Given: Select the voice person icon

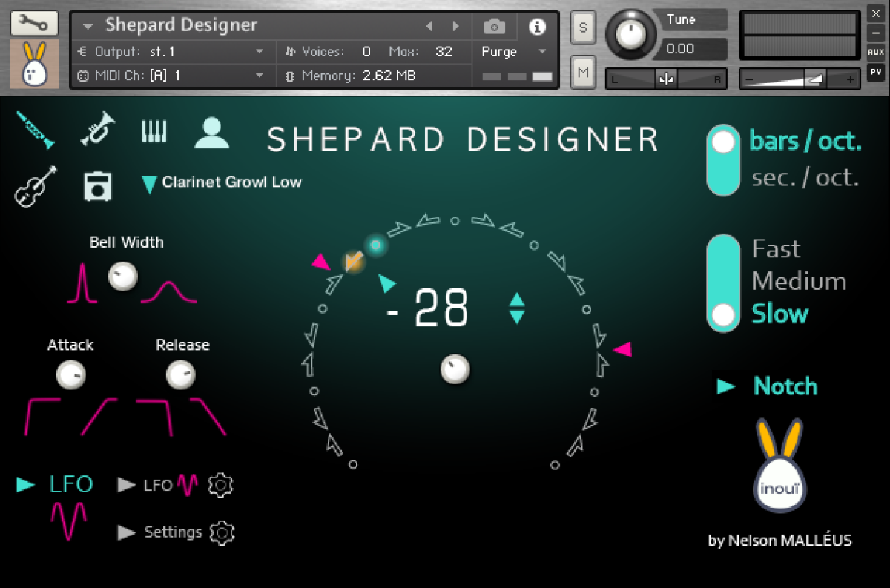Looking at the screenshot, I should 211,133.
